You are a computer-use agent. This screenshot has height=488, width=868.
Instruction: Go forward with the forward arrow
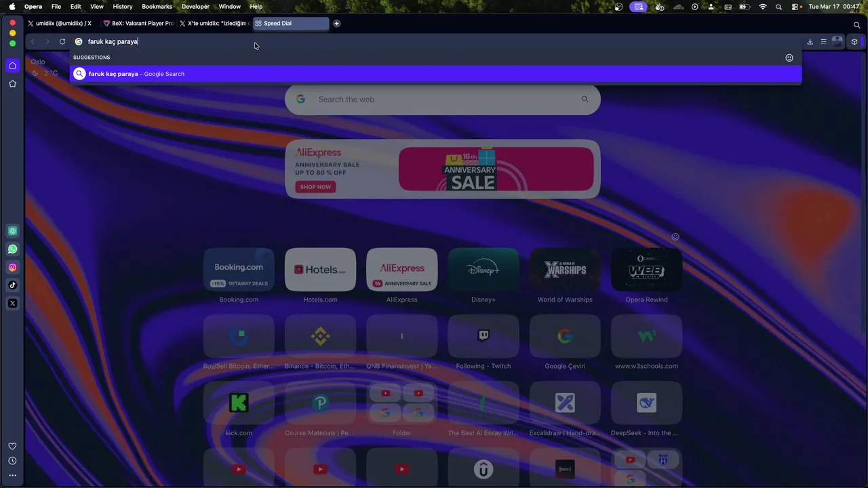[x=47, y=41]
